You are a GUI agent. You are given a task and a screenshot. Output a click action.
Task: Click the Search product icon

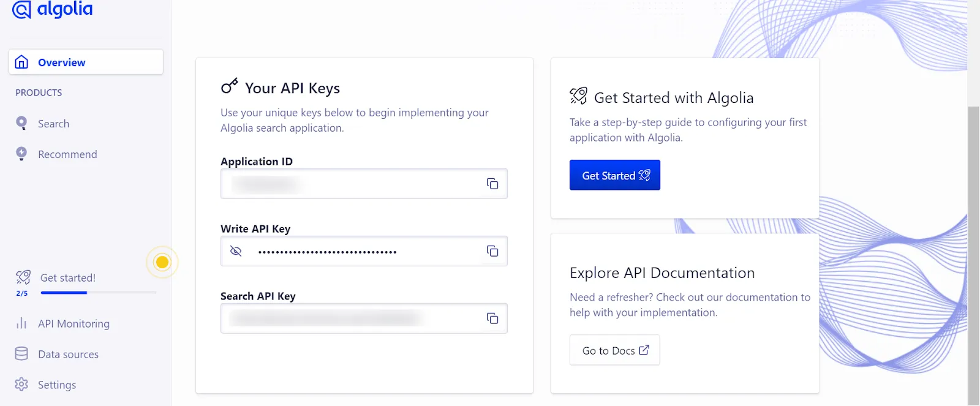21,124
